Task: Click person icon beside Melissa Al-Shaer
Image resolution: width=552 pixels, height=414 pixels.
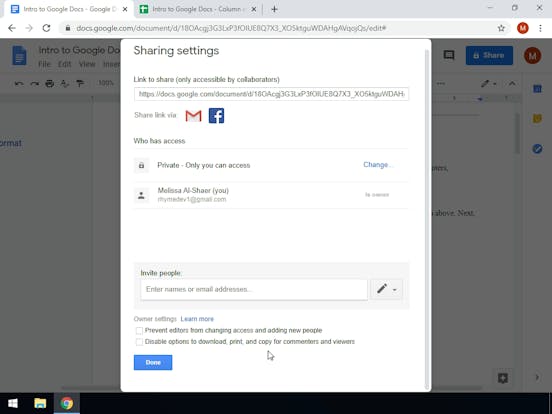Action: click(x=141, y=195)
